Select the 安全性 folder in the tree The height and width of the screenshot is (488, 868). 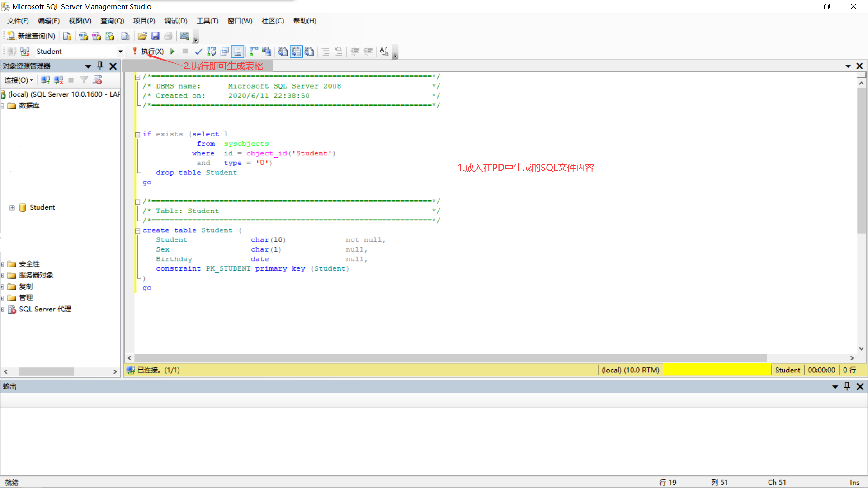[x=29, y=264]
